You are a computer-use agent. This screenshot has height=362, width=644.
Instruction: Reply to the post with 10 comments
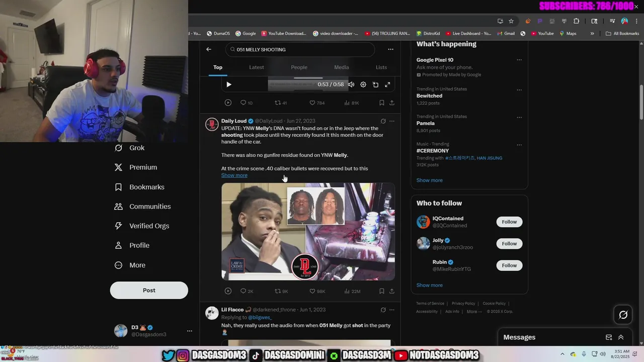tap(246, 103)
